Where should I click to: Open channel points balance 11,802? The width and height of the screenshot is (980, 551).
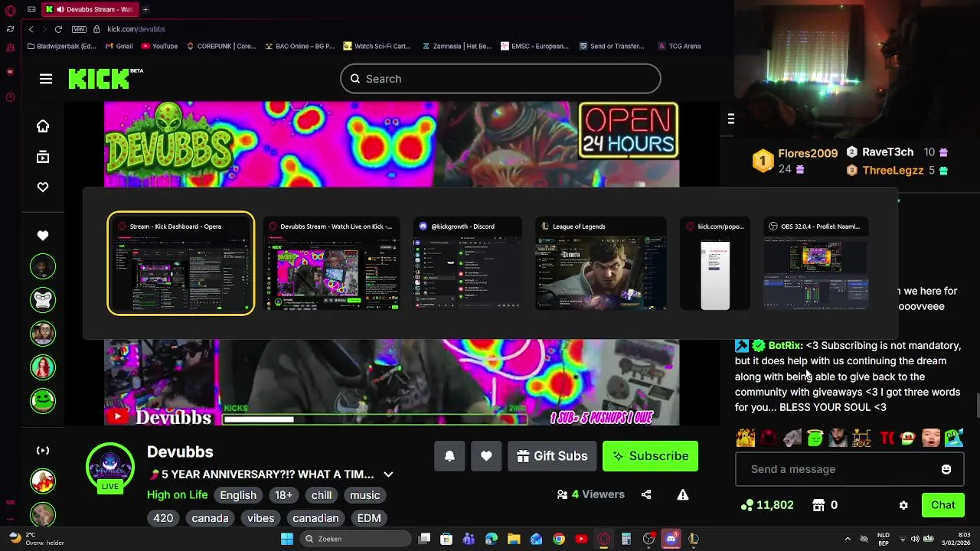pyautogui.click(x=768, y=505)
